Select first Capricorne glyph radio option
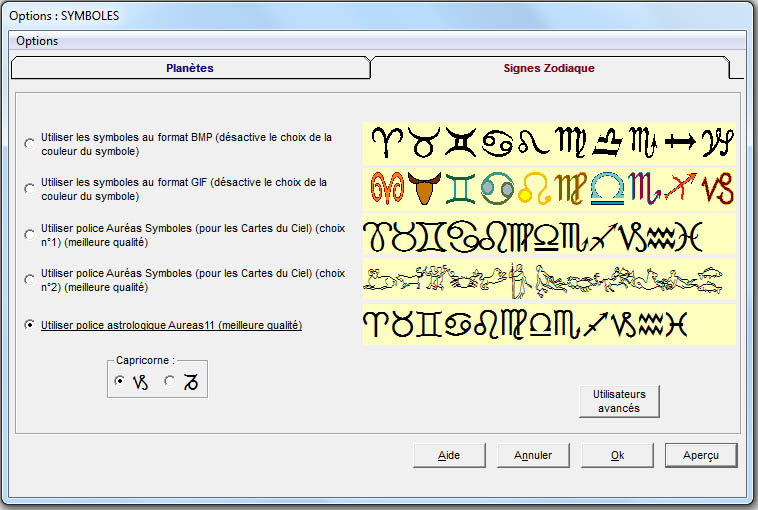The width and height of the screenshot is (758, 510). click(x=119, y=381)
